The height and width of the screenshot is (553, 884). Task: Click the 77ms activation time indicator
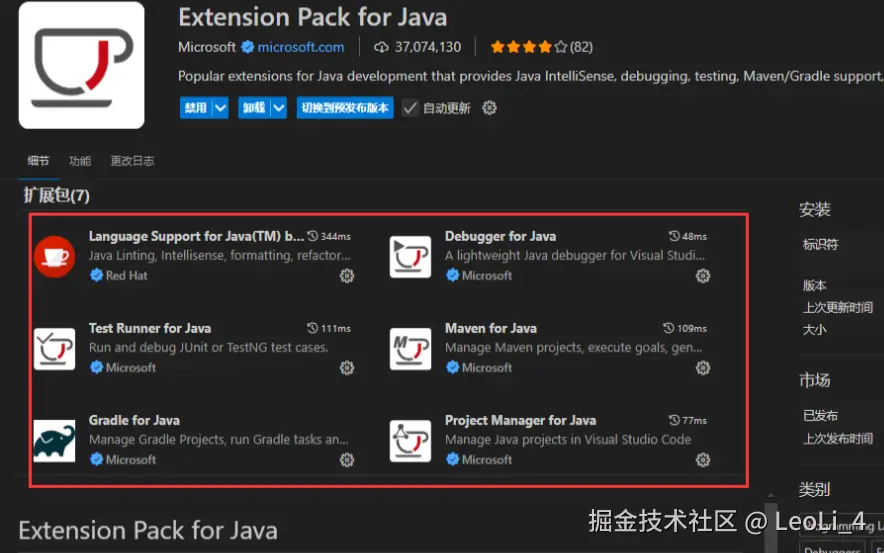688,421
